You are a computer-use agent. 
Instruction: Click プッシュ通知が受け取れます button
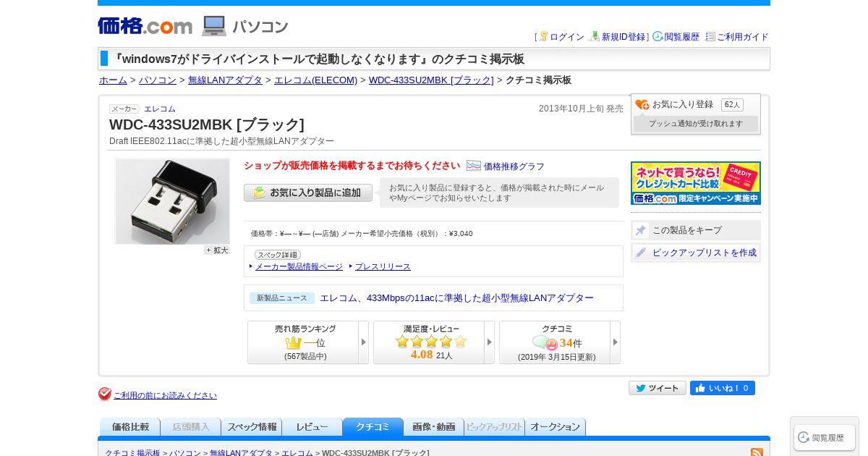[696, 124]
